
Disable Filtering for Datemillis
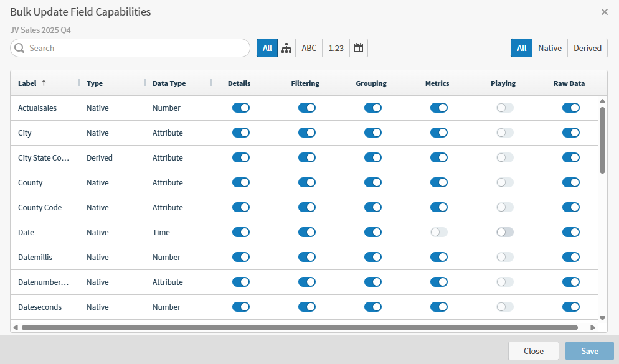click(x=307, y=257)
